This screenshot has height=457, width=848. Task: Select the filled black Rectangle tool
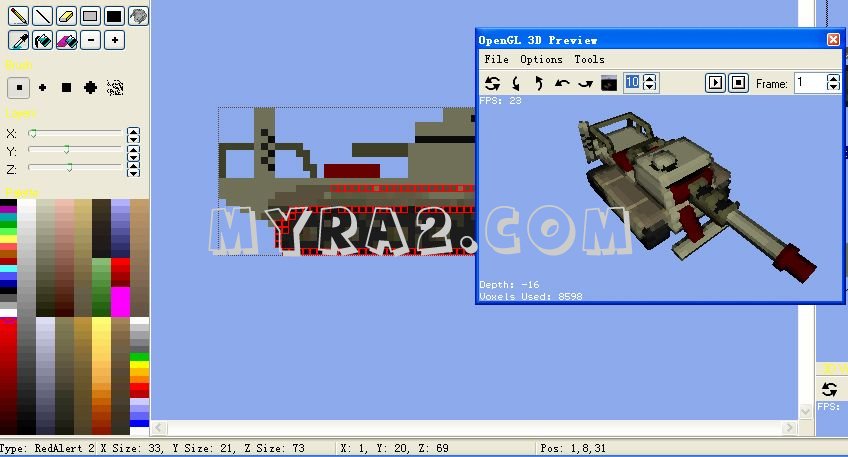(114, 16)
